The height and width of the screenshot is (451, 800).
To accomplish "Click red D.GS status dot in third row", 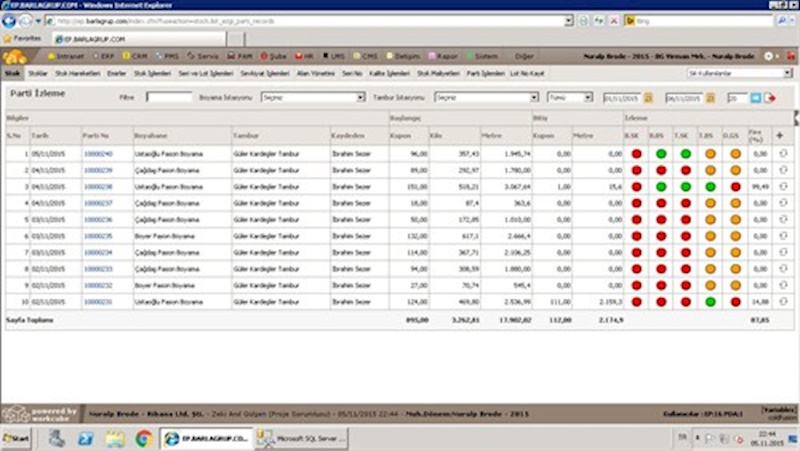I will point(736,187).
